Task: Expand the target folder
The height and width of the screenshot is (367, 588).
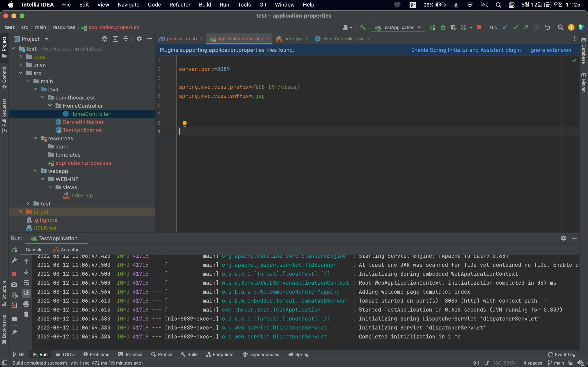Action: click(21, 212)
